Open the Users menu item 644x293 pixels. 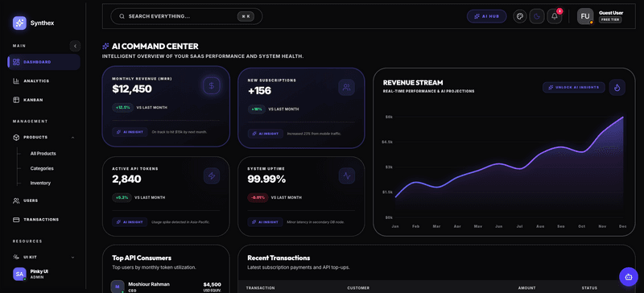[x=44, y=200]
